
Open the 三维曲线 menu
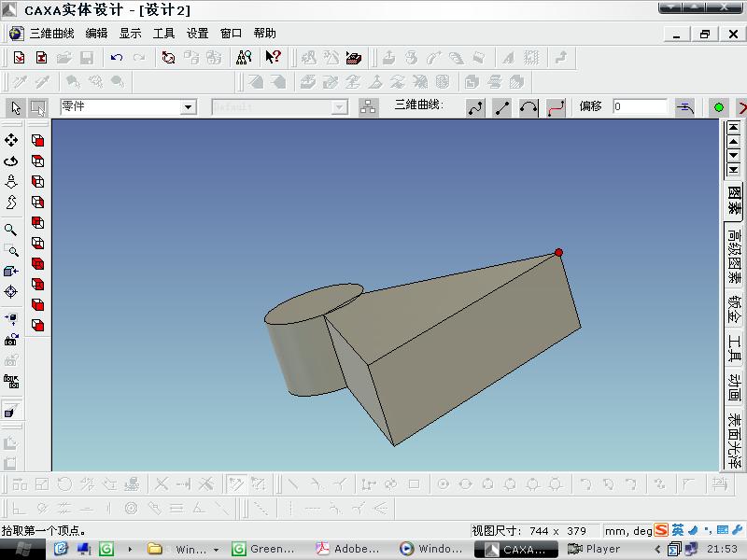click(x=51, y=34)
